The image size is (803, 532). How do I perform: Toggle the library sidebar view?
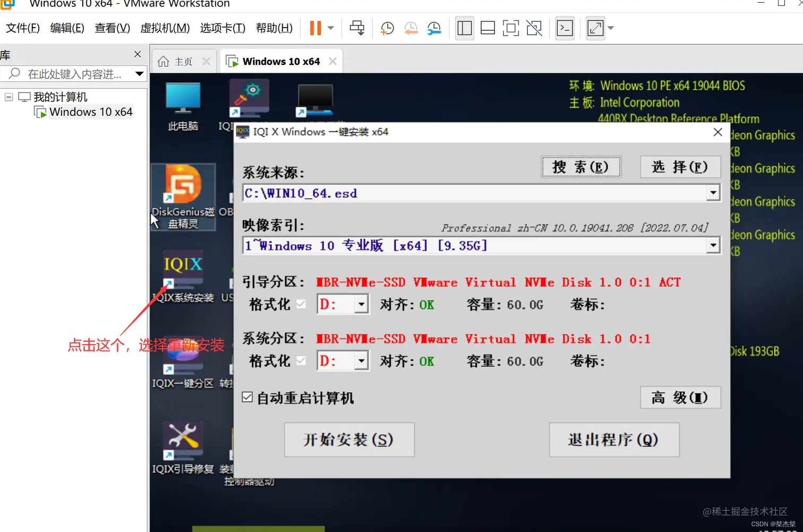464,28
